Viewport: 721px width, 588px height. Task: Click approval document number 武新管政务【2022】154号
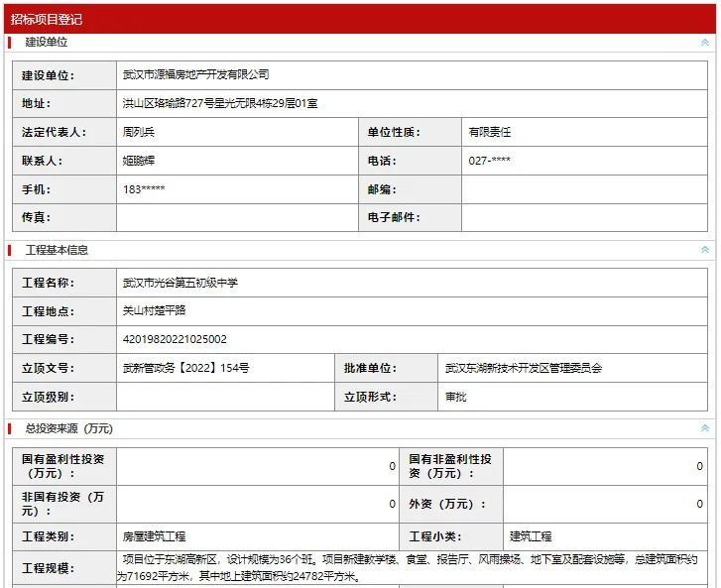[185, 368]
